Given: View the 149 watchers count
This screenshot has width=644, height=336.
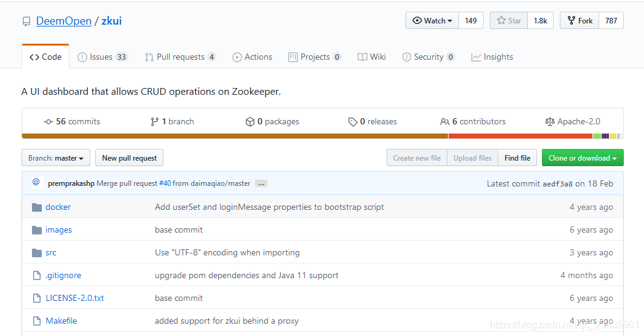Looking at the screenshot, I should (x=471, y=20).
